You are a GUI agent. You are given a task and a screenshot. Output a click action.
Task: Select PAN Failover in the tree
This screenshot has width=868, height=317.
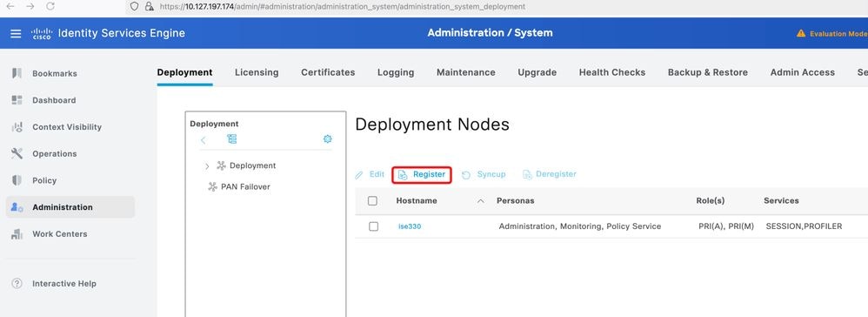pyautogui.click(x=238, y=186)
